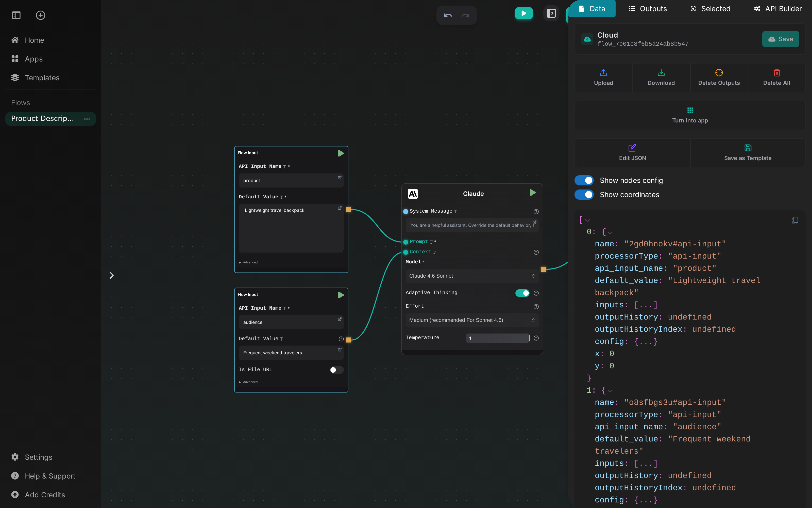Run the whole flow with the teal play button
Viewport: 812px width, 508px height.
coord(524,13)
